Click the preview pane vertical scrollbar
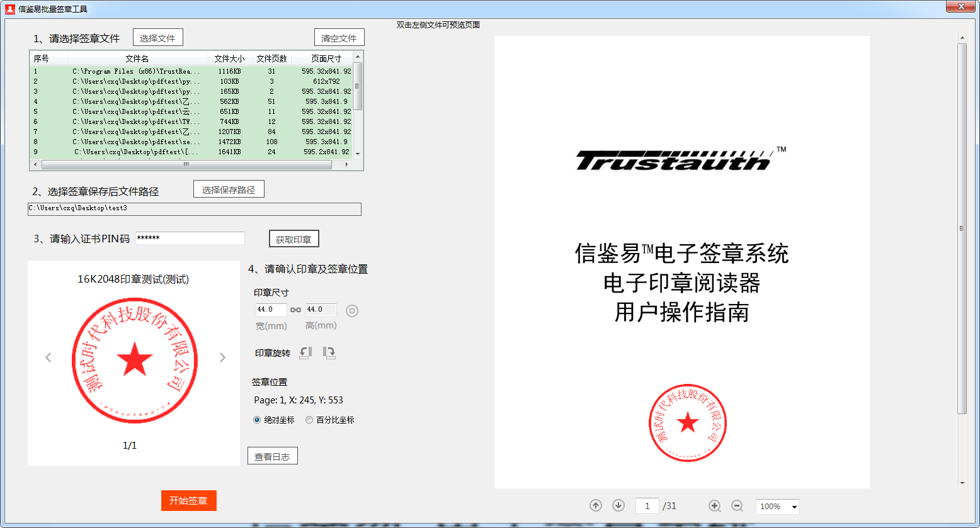980x528 pixels. pyautogui.click(x=962, y=228)
